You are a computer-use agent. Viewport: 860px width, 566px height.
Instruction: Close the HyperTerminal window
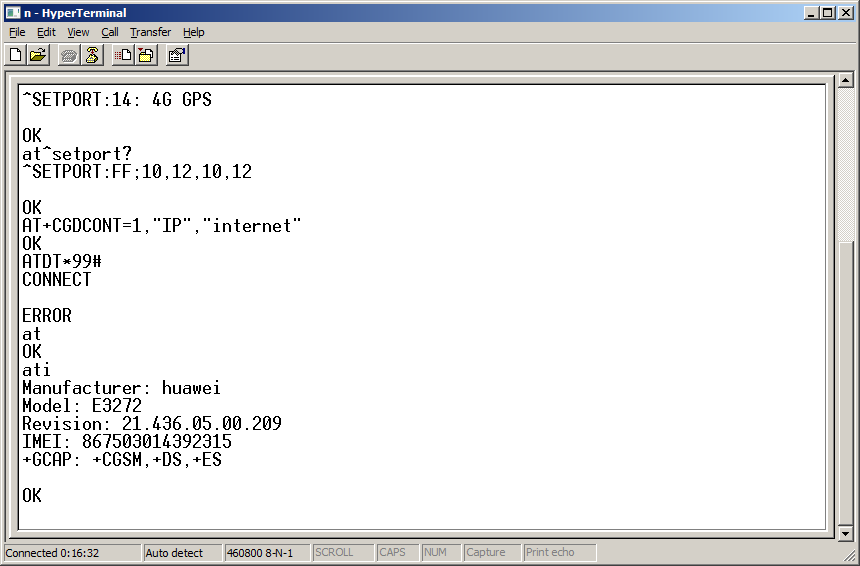[846, 13]
